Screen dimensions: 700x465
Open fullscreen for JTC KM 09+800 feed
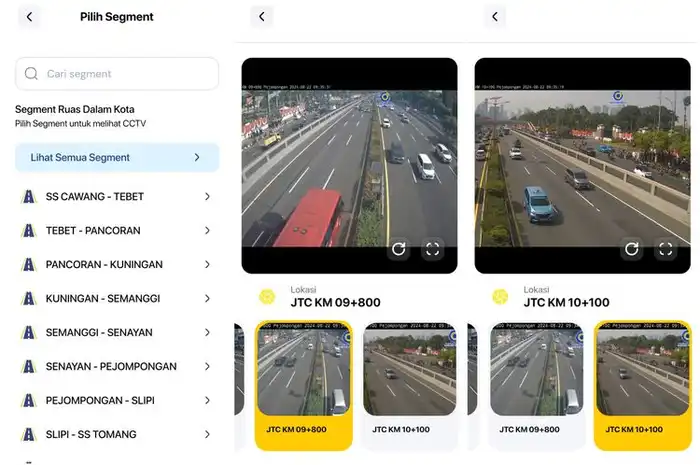click(x=432, y=249)
